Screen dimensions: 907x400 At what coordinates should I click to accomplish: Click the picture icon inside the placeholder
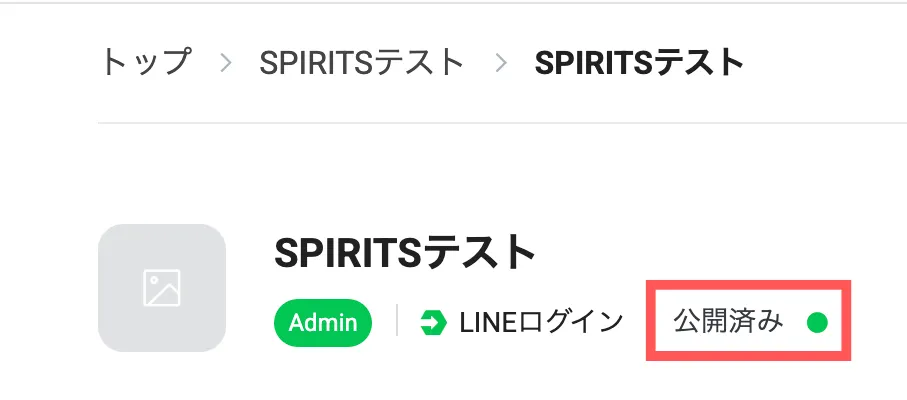pos(161,288)
